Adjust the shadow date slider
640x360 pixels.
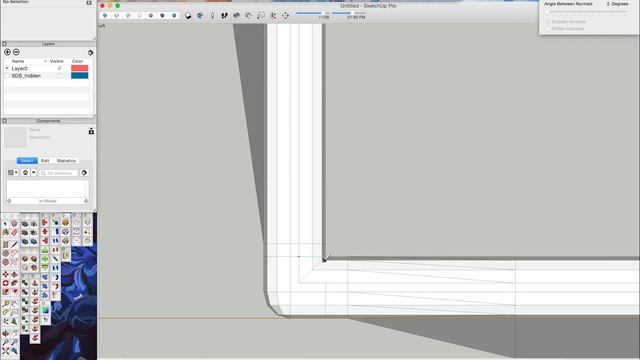pos(312,13)
